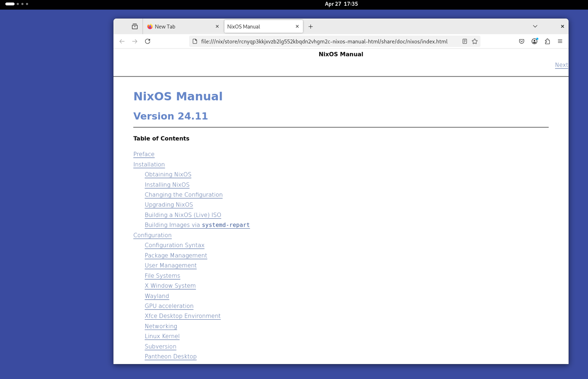588x379 pixels.
Task: Switch to the New Tab tab
Action: [x=181, y=26]
